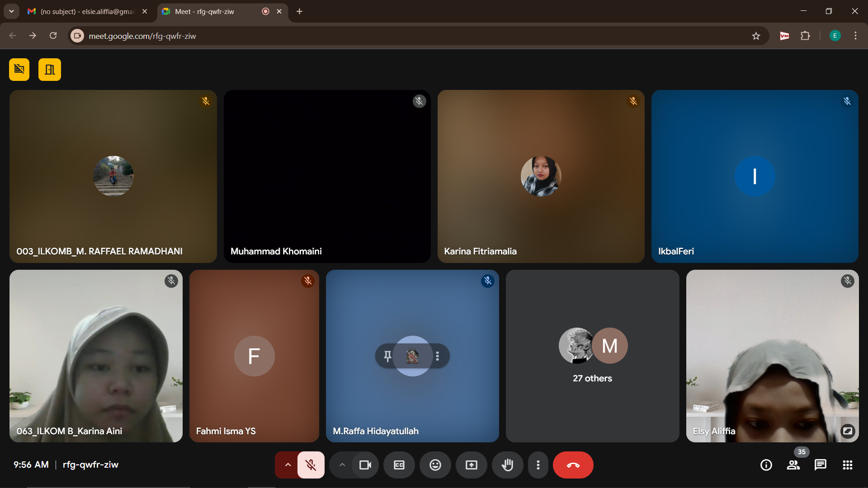Screen dimensions: 868x488
Task: Expand audio settings arrow next to microphone
Action: [288, 465]
